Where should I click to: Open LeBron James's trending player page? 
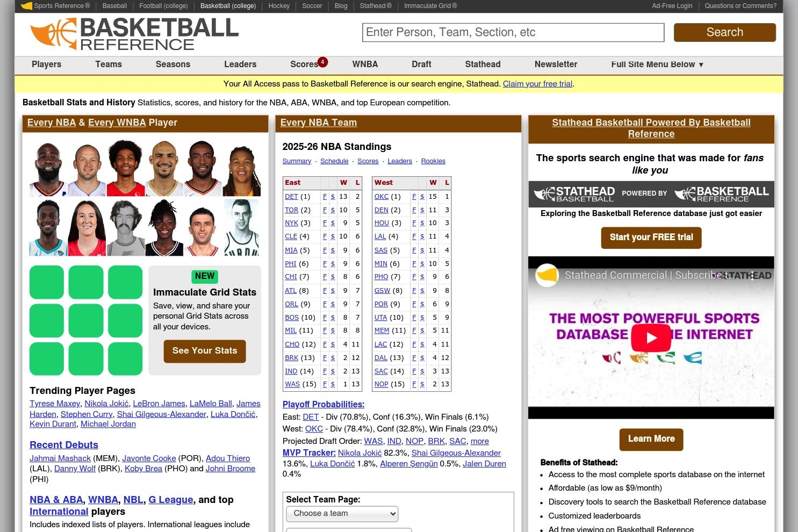pyautogui.click(x=159, y=404)
